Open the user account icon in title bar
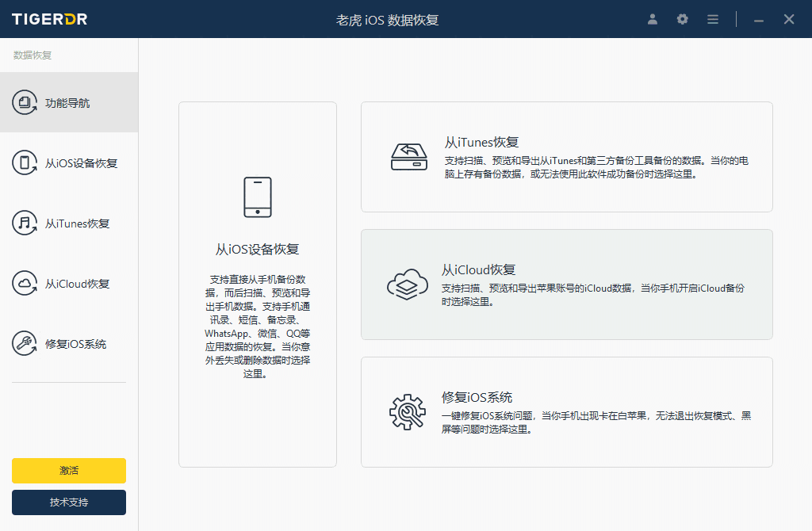This screenshot has height=531, width=812. point(652,19)
